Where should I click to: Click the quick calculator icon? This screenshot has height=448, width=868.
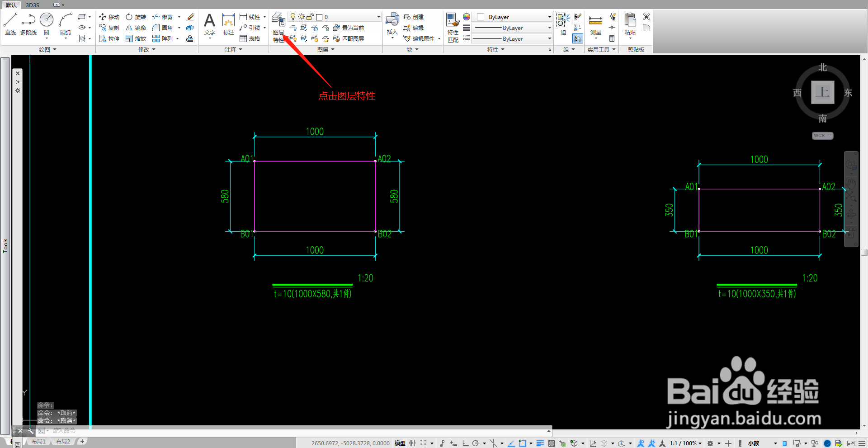pyautogui.click(x=612, y=38)
